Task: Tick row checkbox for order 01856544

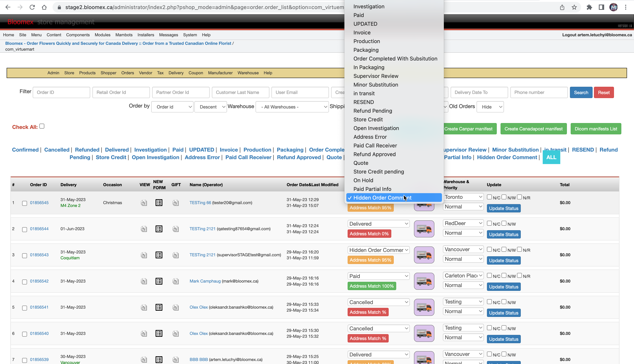Action: pos(25,229)
